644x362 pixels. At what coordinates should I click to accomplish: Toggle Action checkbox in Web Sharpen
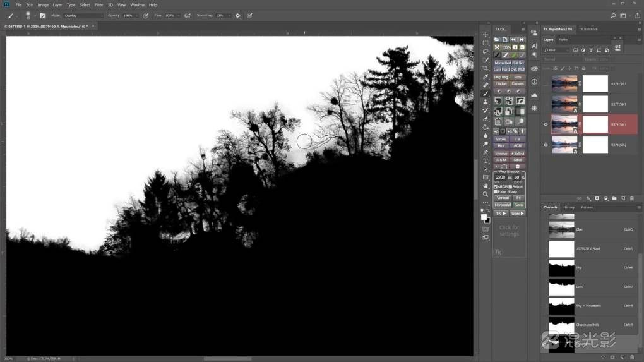(511, 186)
